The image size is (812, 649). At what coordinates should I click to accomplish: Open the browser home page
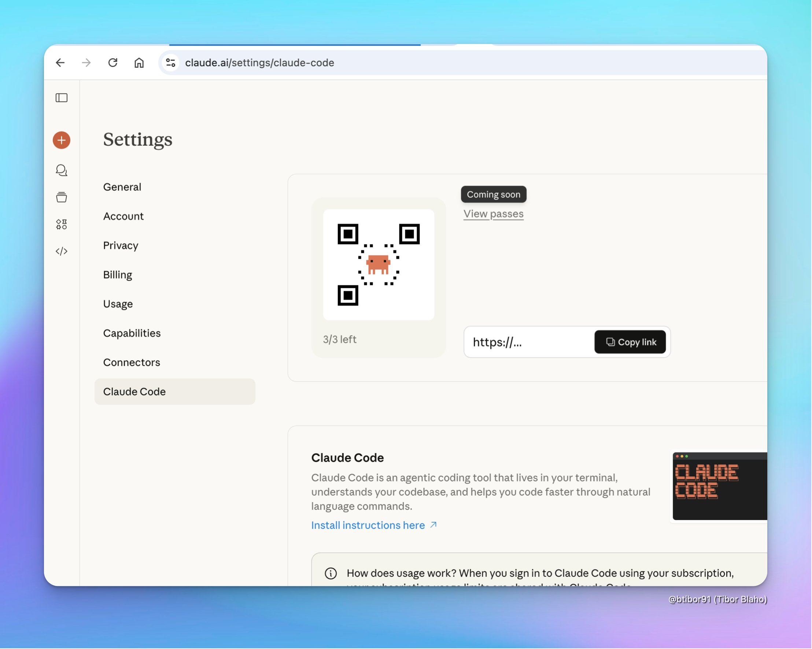pos(139,63)
